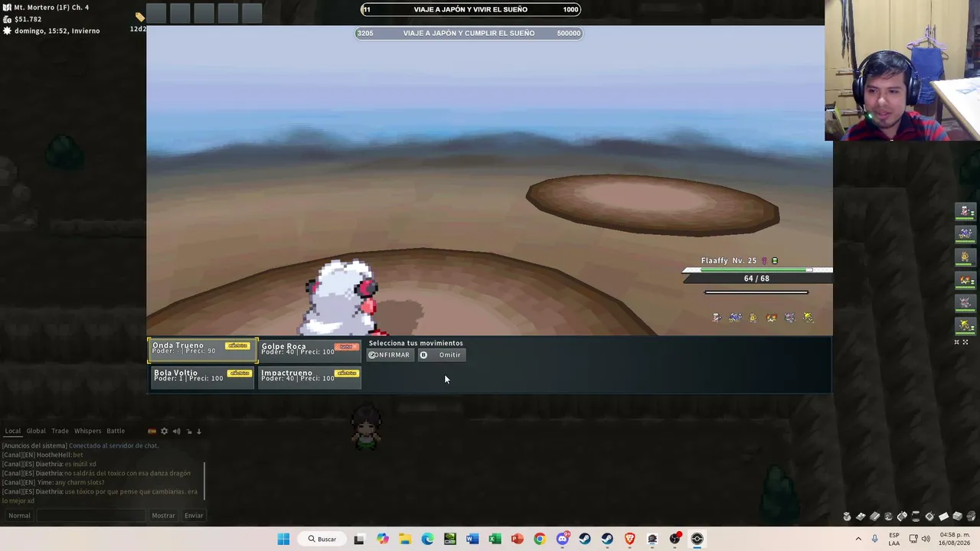Change chat language via the Spanish flag icon
The width and height of the screenshot is (980, 551).
[x=152, y=432]
